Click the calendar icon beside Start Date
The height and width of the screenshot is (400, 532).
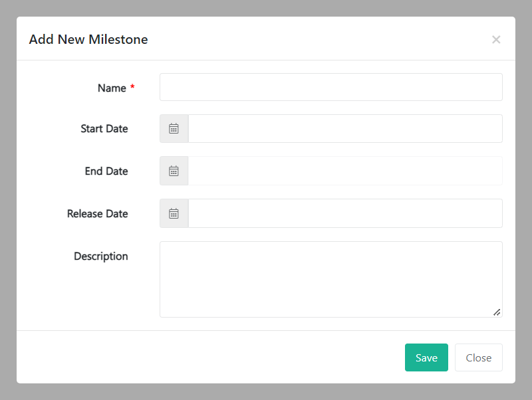[174, 129]
